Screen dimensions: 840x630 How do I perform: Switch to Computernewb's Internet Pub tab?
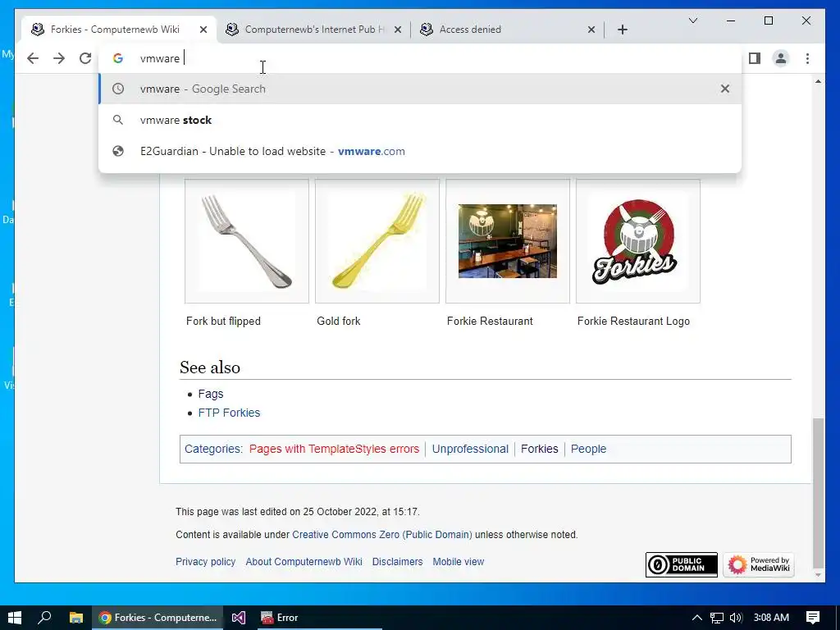tap(313, 30)
